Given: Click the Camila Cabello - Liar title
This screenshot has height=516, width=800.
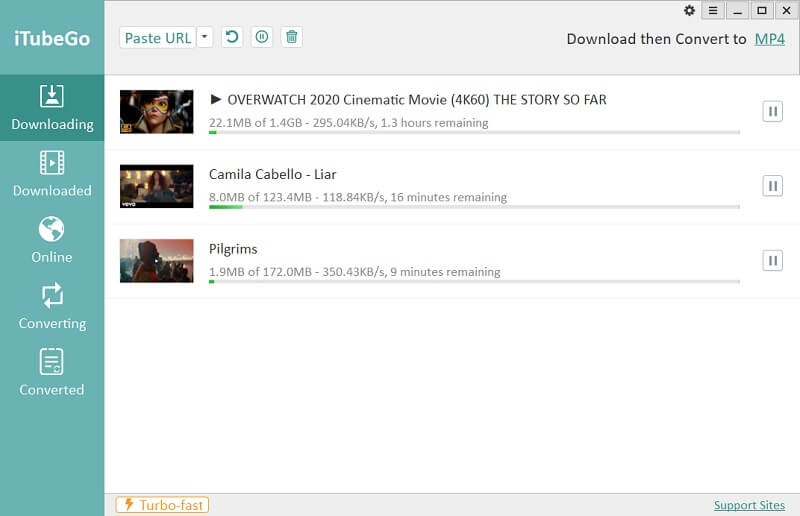Looking at the screenshot, I should click(x=272, y=175).
